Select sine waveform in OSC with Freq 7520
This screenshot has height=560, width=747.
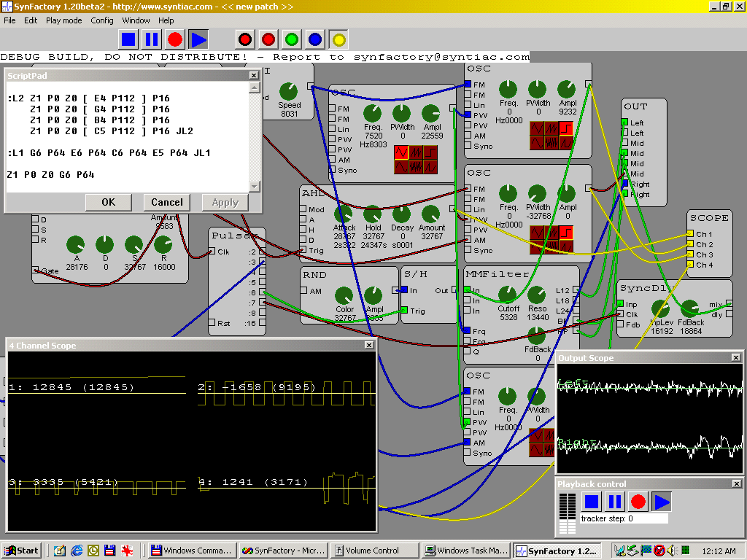coord(401,167)
